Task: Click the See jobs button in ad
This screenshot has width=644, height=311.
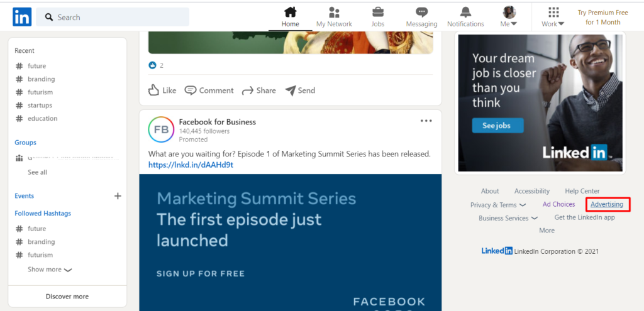Action: (498, 126)
